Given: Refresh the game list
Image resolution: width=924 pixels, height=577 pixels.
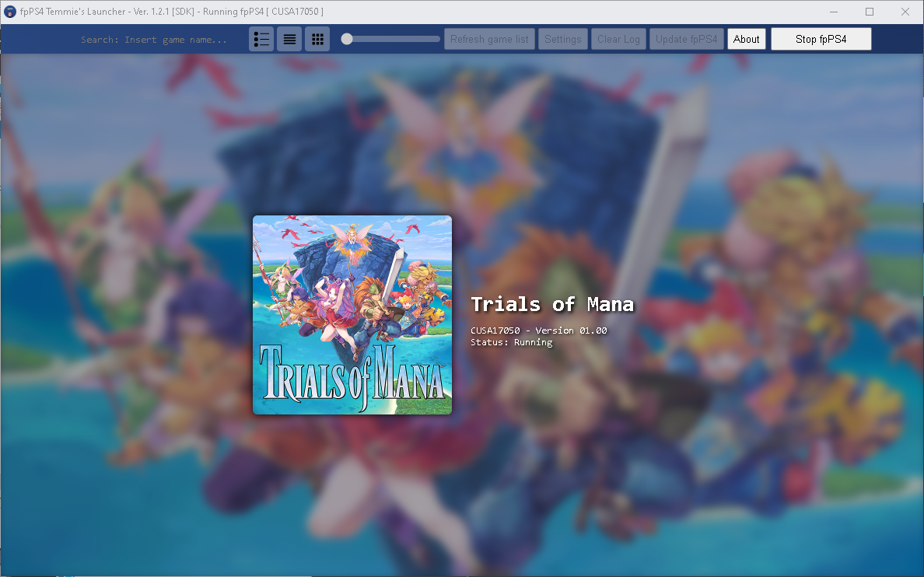Looking at the screenshot, I should (489, 38).
